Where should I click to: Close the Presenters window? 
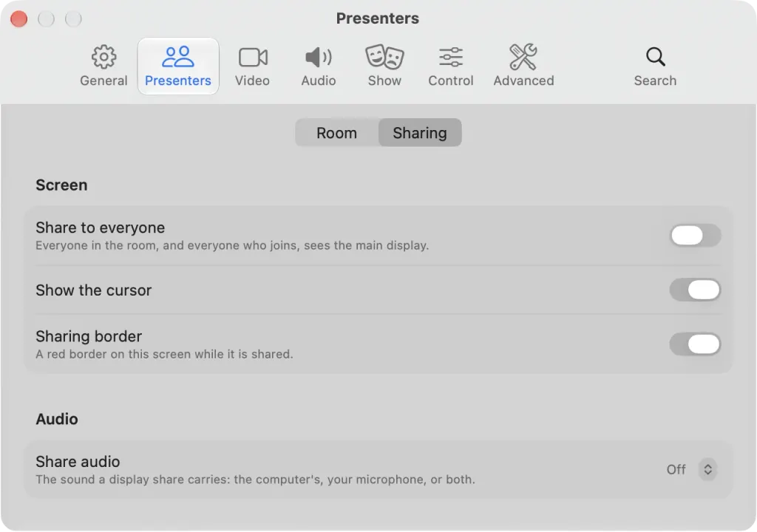point(18,18)
